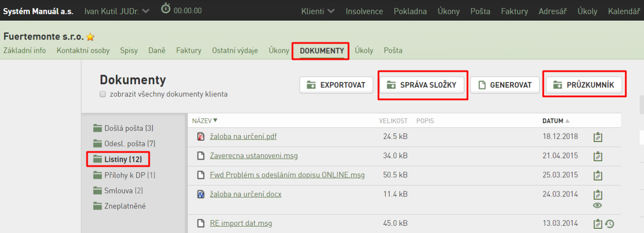Sort documents by the NÁZEV column arrow
This screenshot has width=644, height=233.
pyautogui.click(x=216, y=121)
